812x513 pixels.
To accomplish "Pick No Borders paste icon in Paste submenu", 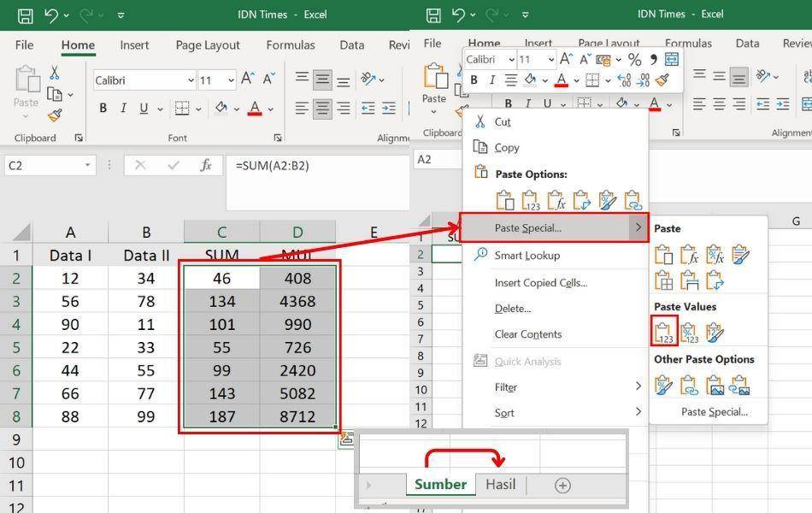I will tap(664, 280).
